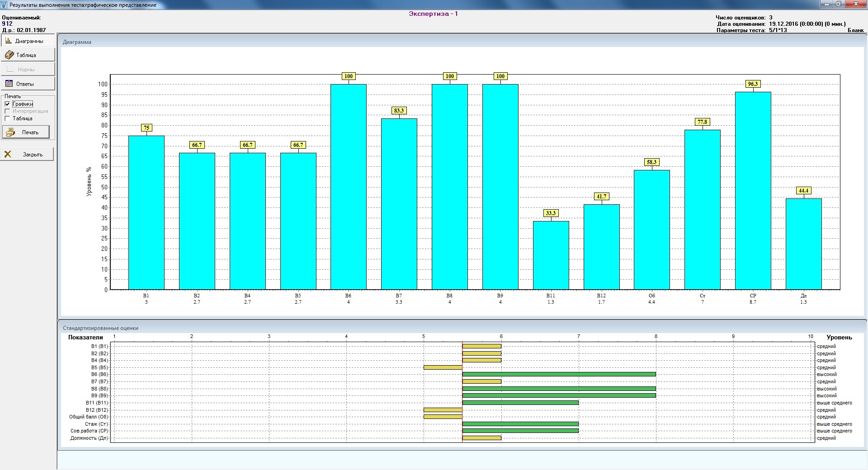This screenshot has height=470, width=868.
Task: Open the Диаграммы view in sidebar
Action: point(28,41)
